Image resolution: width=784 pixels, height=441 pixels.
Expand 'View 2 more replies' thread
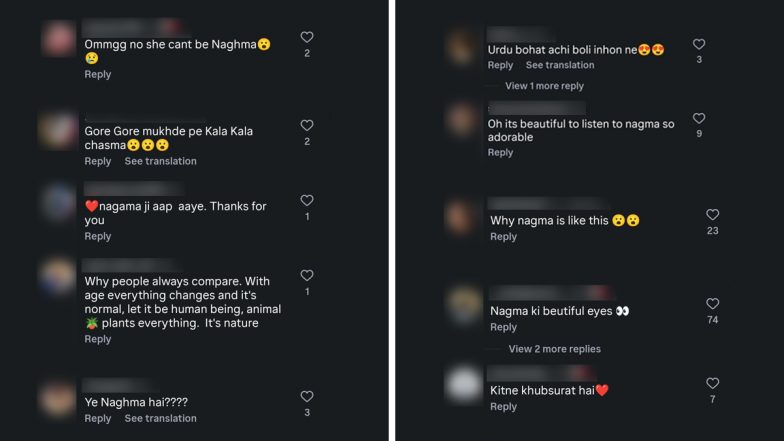click(554, 349)
